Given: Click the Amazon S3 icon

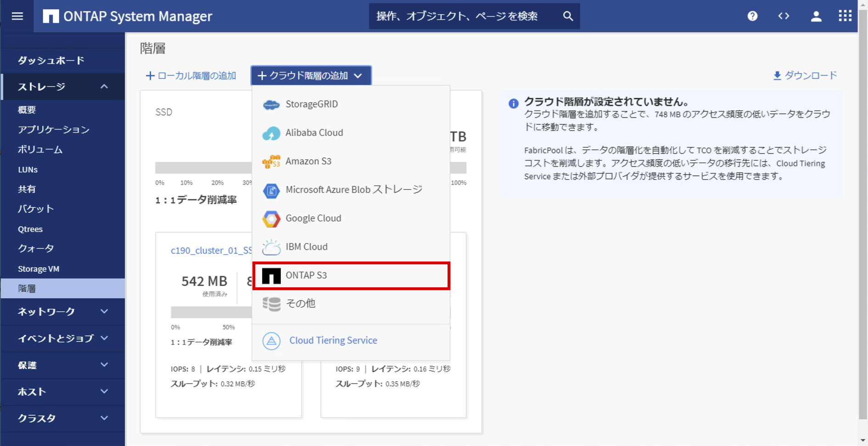Looking at the screenshot, I should pos(271,162).
